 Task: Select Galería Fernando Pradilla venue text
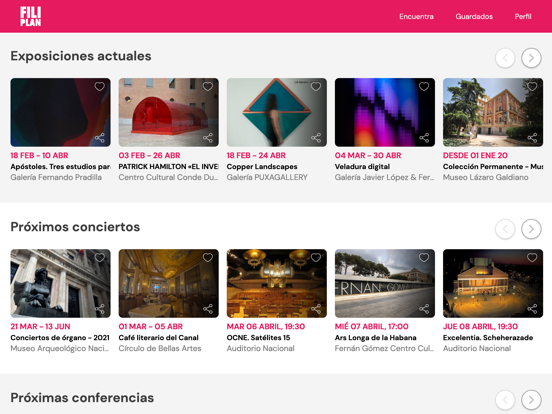[56, 177]
